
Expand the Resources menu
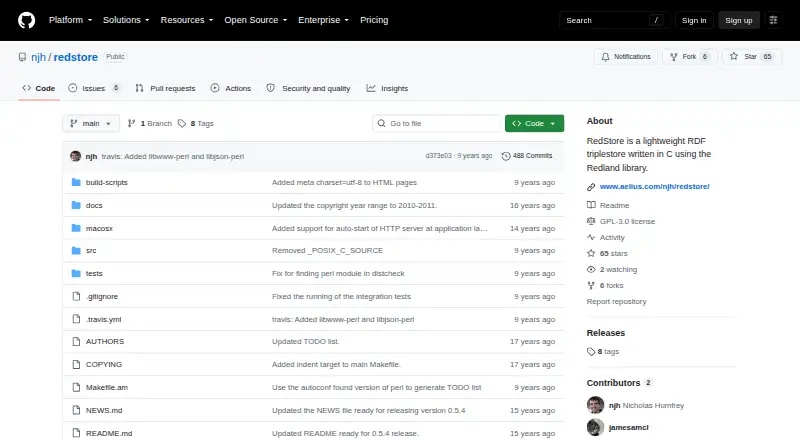tap(187, 20)
